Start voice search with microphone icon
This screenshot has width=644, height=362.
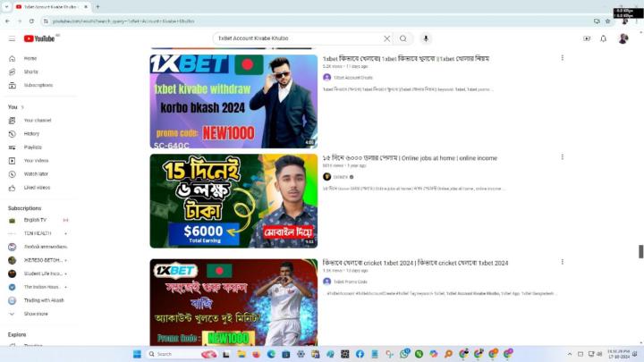pyautogui.click(x=426, y=38)
